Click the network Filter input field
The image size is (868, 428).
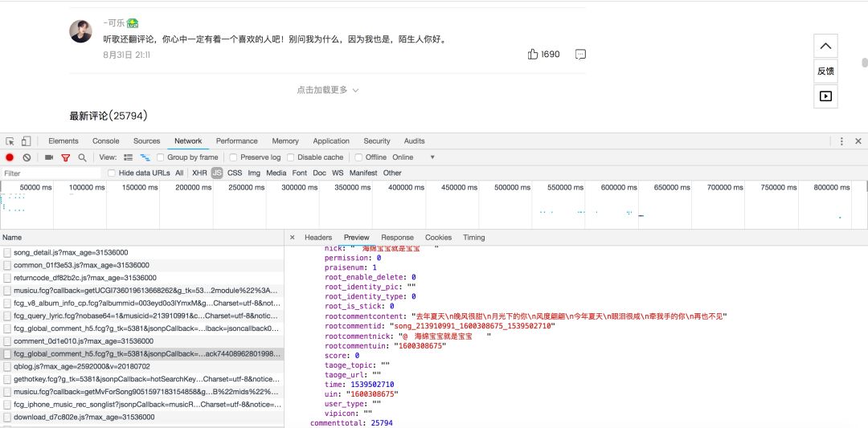(x=51, y=173)
